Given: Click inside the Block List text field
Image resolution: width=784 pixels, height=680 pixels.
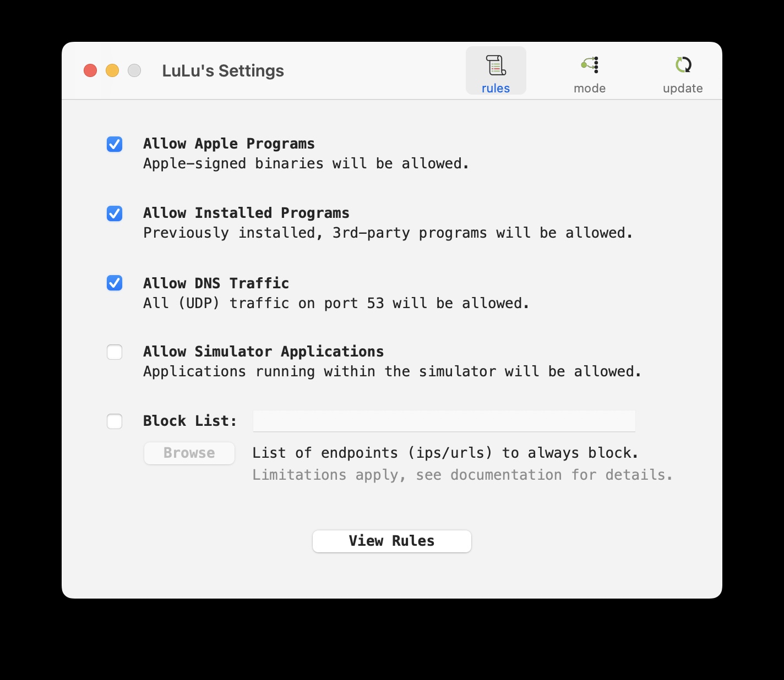Looking at the screenshot, I should 443,421.
